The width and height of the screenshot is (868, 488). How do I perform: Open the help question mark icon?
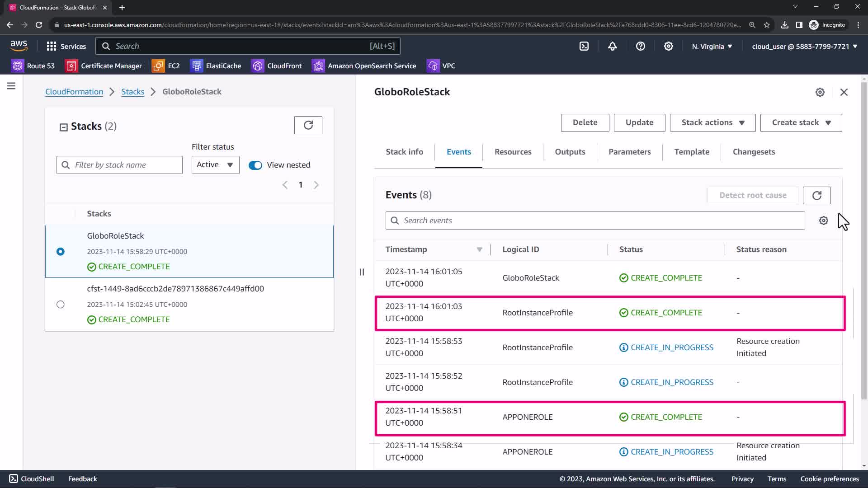pos(640,46)
